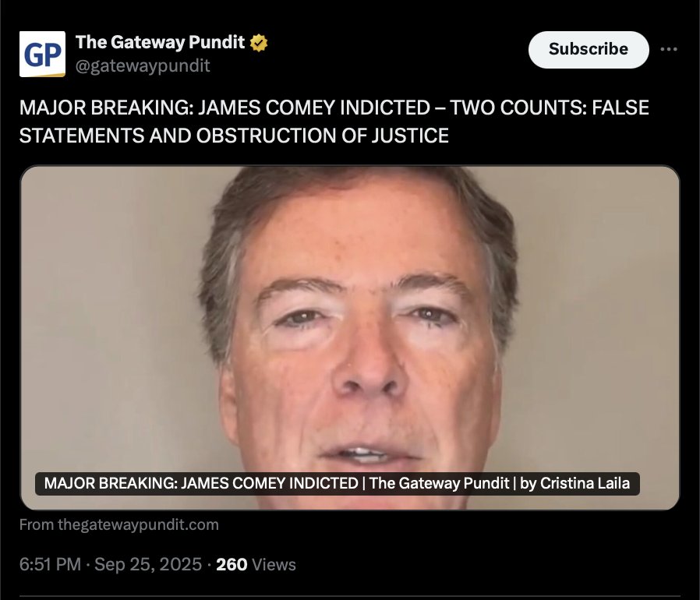
Task: Open the James Comey article preview image
Action: point(349,337)
